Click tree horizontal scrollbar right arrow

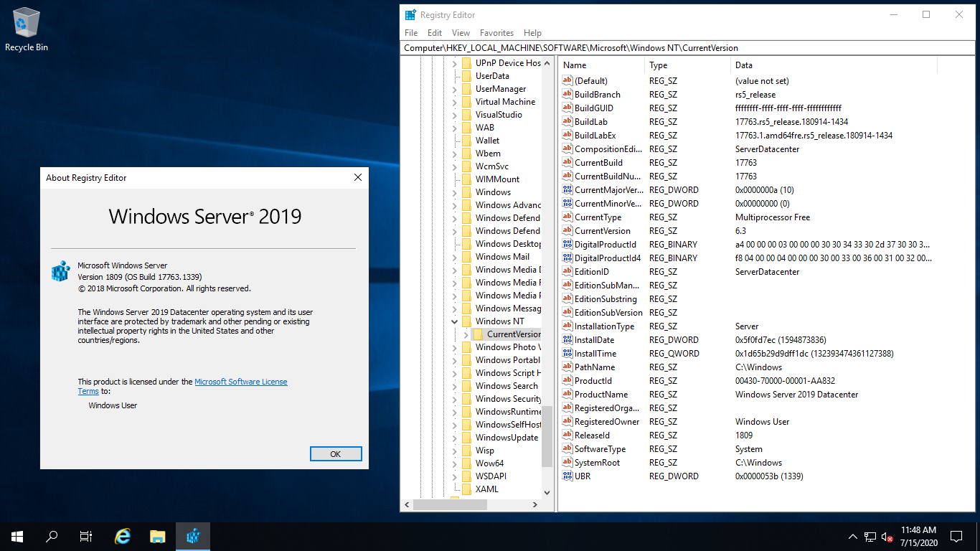534,505
